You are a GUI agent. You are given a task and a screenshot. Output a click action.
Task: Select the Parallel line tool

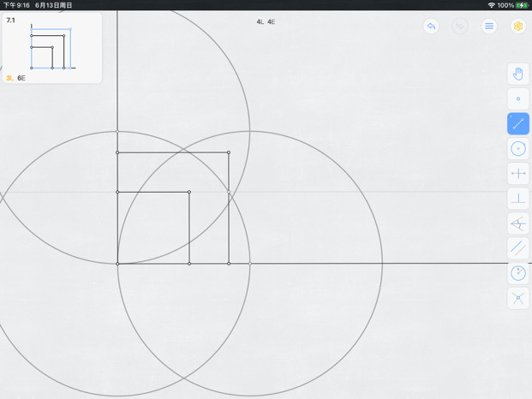[x=518, y=248]
